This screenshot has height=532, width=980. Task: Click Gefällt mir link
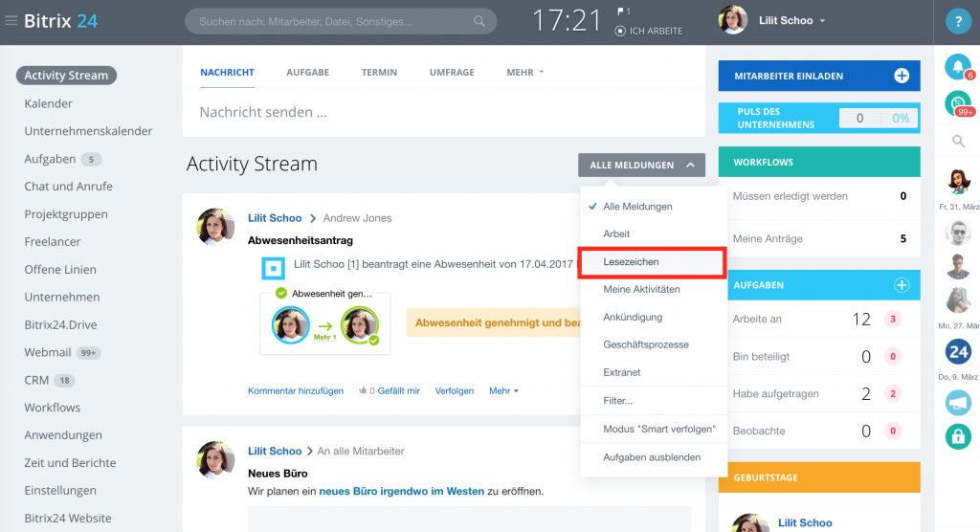399,390
